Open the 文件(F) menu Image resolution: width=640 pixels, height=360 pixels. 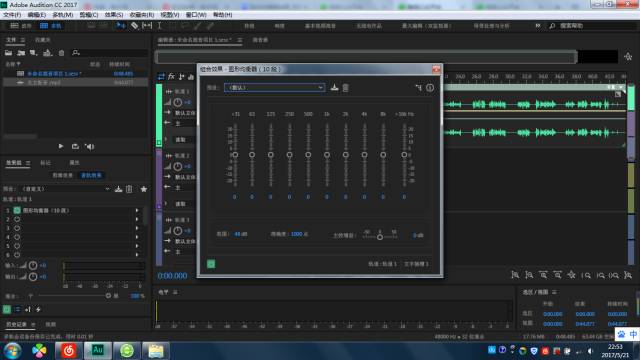(12, 15)
